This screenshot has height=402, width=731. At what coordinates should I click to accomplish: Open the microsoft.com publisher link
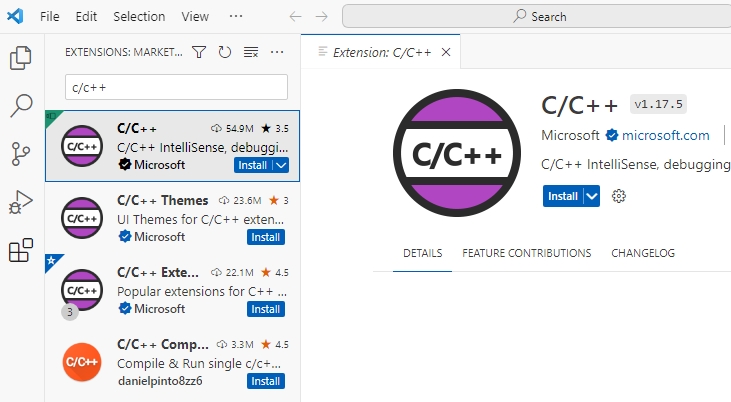tap(665, 135)
